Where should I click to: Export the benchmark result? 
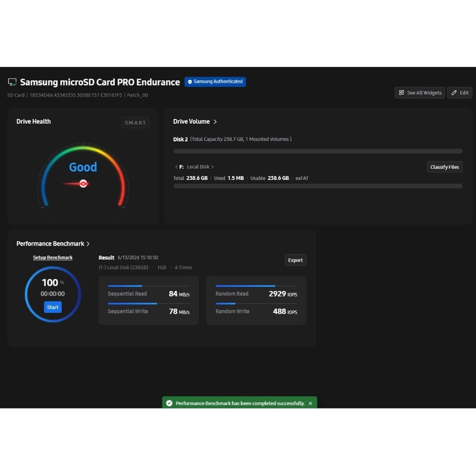coord(295,260)
